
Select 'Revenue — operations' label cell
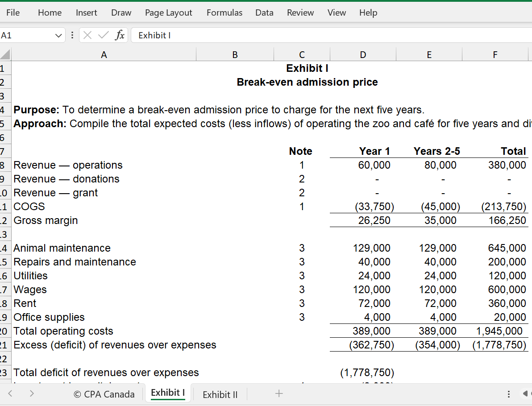point(68,165)
